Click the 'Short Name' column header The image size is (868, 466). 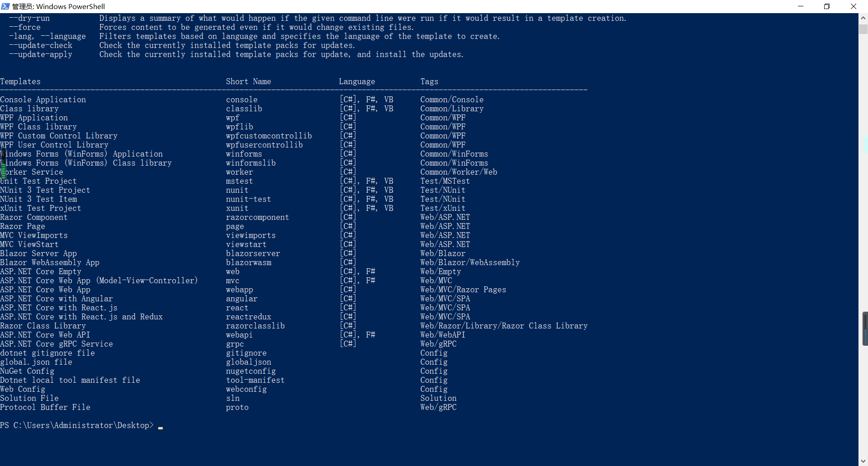[x=249, y=81]
